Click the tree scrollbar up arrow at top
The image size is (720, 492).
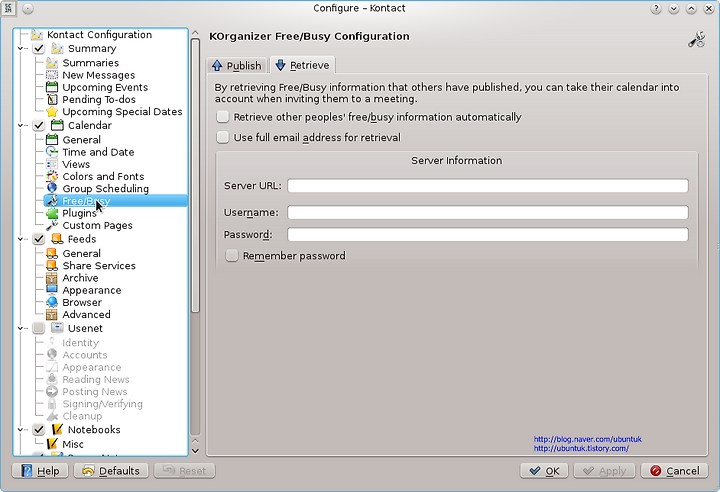[x=195, y=33]
